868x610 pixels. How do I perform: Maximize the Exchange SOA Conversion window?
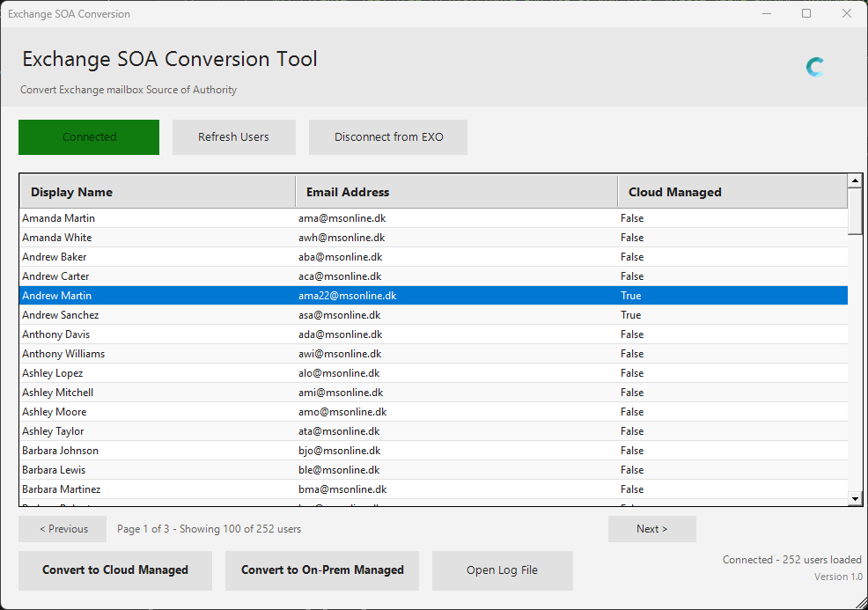point(806,14)
